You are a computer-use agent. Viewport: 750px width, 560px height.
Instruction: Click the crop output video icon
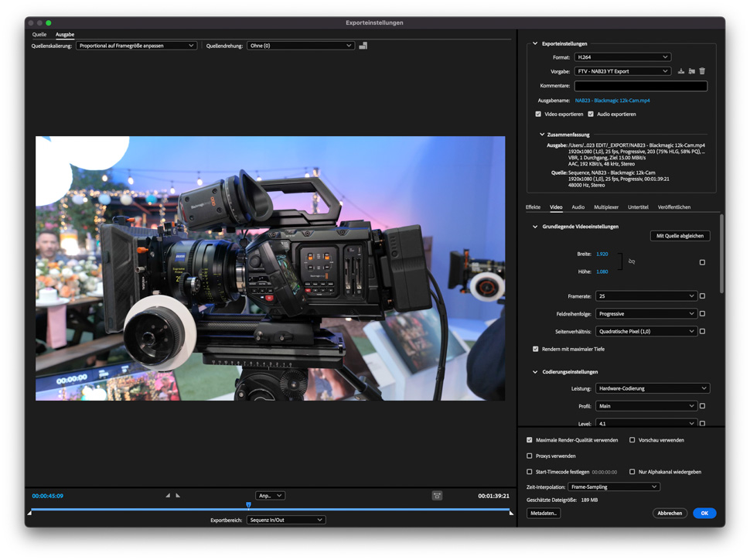click(363, 46)
